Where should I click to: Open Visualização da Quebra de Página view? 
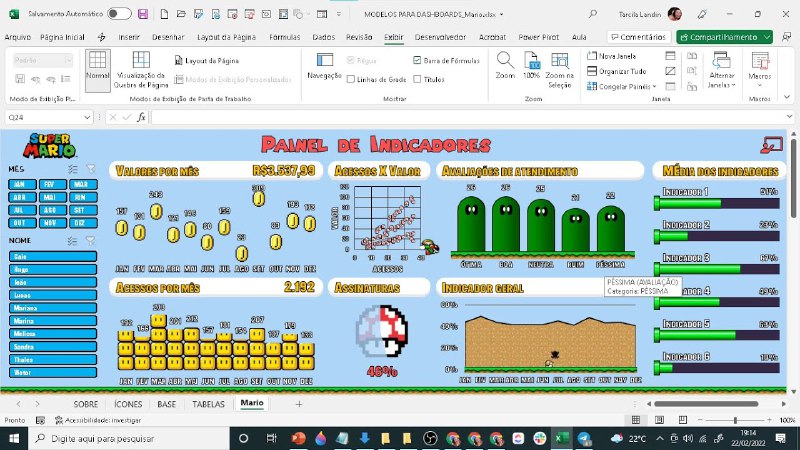(x=141, y=70)
